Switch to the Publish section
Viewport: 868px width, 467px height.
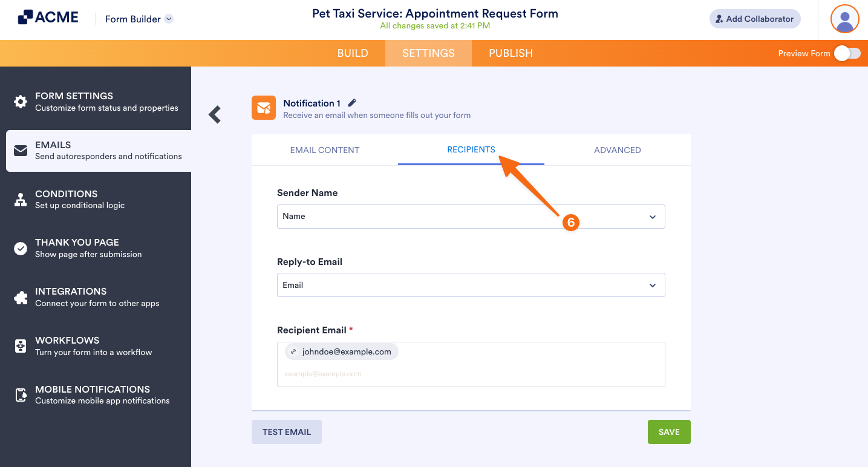(510, 53)
